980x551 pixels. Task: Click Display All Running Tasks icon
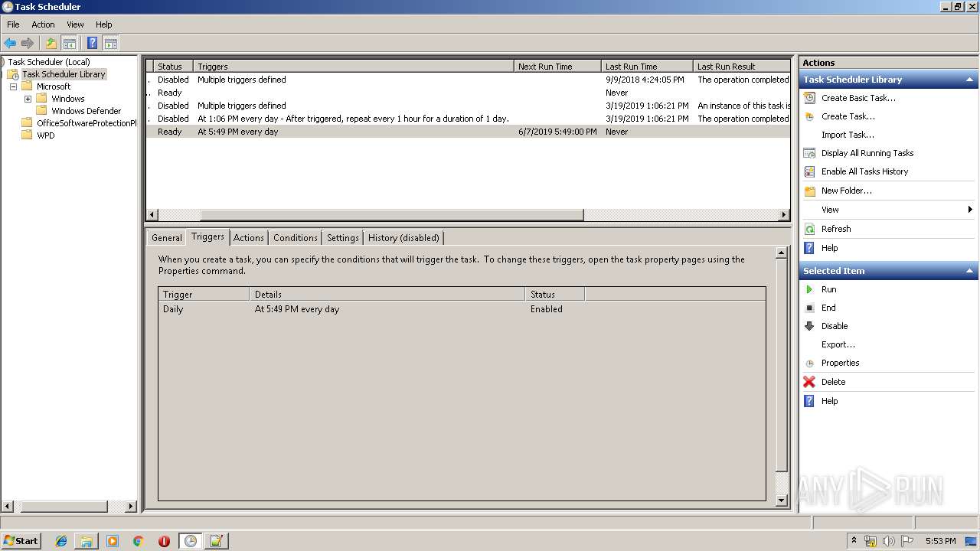point(809,153)
